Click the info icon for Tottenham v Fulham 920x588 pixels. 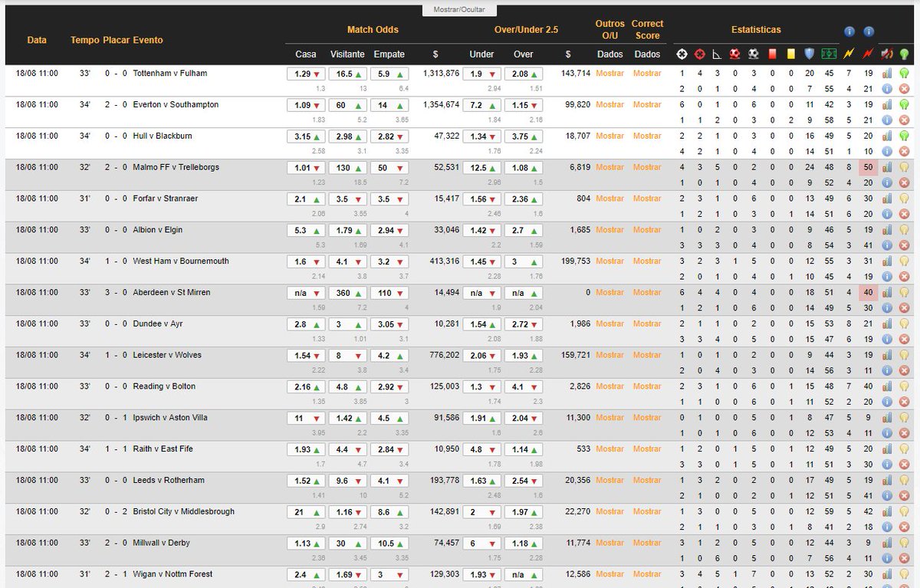pyautogui.click(x=886, y=89)
